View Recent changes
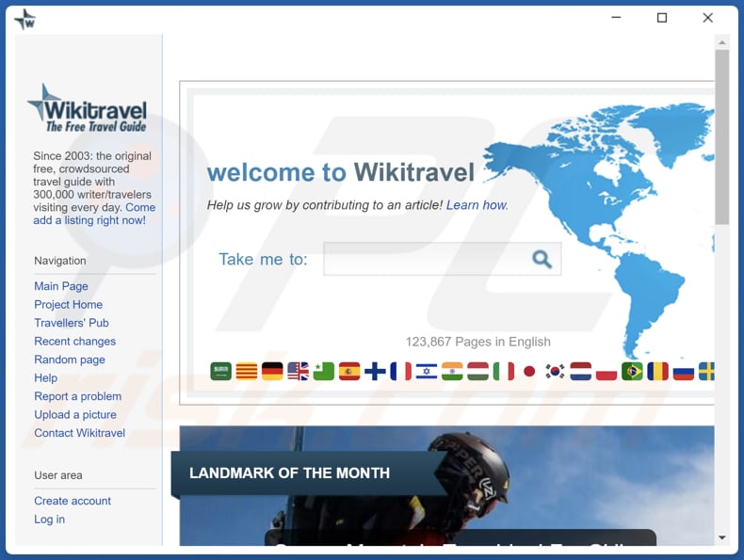This screenshot has width=744, height=560. click(75, 342)
